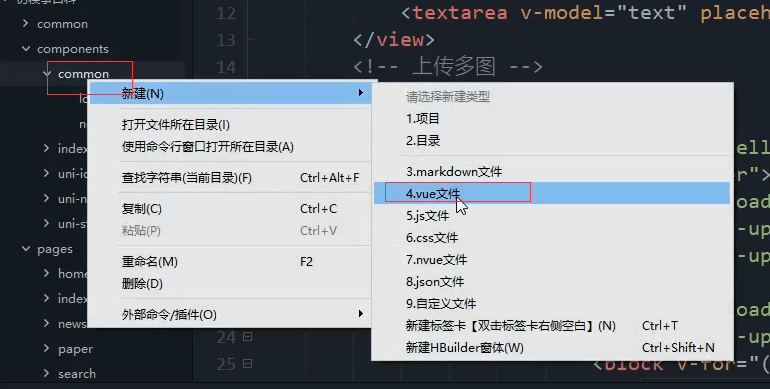
Task: Choose 5.js文件 in the submenu
Action: click(x=427, y=216)
